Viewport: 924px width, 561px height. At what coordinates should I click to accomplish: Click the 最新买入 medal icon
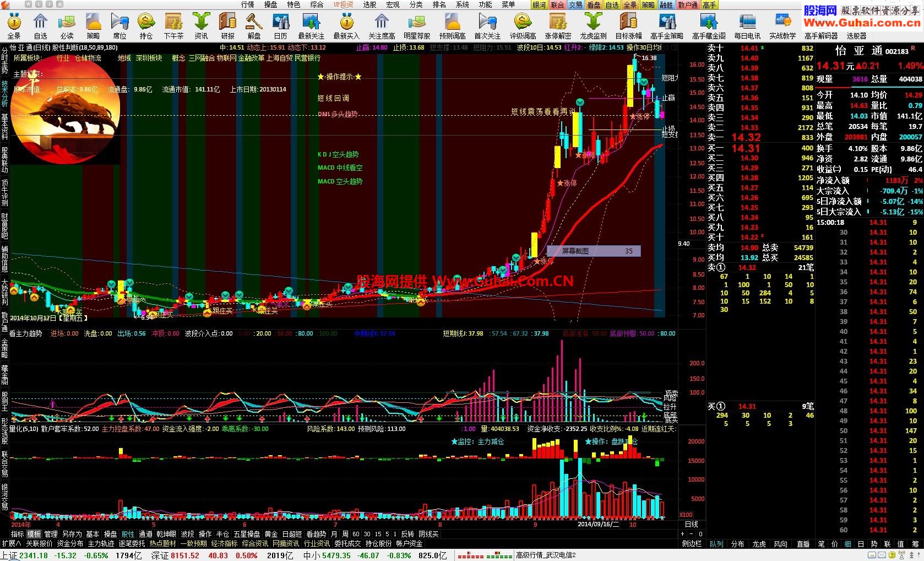point(346,26)
